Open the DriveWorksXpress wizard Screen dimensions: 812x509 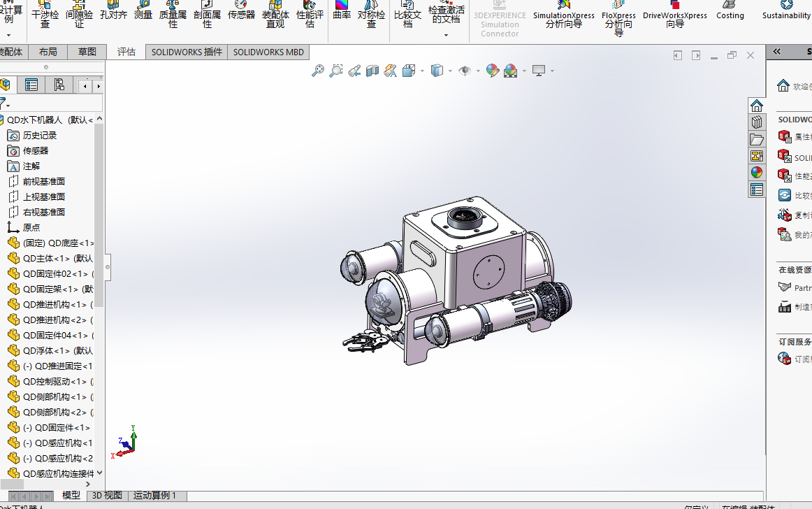[675, 15]
